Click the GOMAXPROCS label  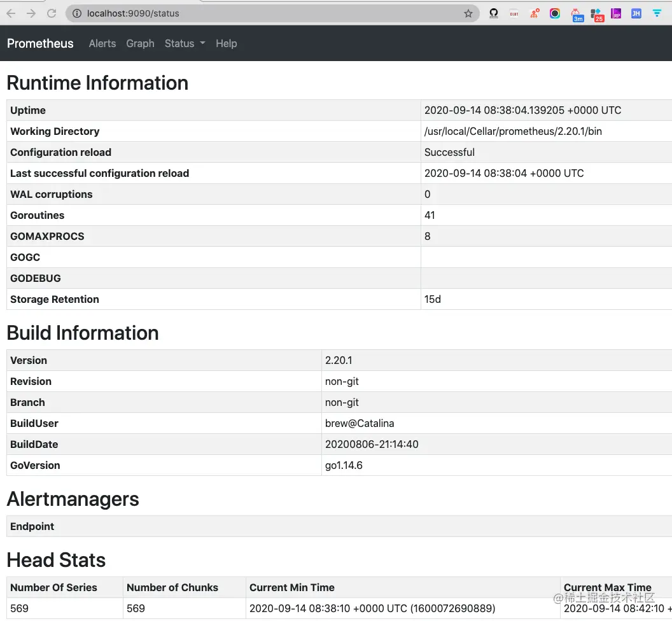47,236
